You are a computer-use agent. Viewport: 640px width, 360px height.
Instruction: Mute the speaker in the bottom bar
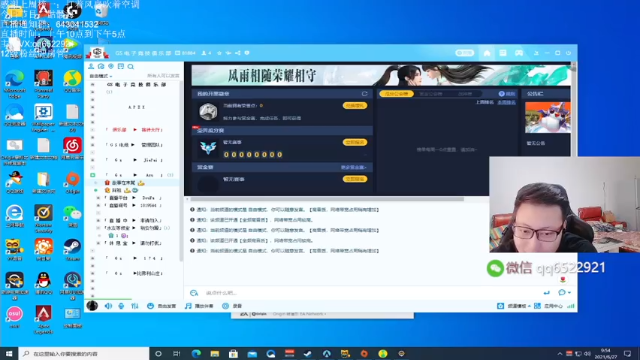108,306
